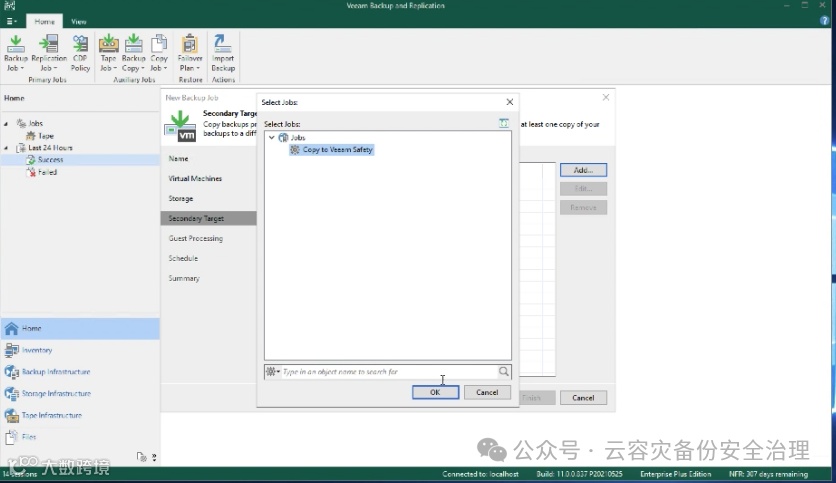Image resolution: width=836 pixels, height=483 pixels.
Task: Open the Backup Infrastructure pane
Action: click(80, 372)
